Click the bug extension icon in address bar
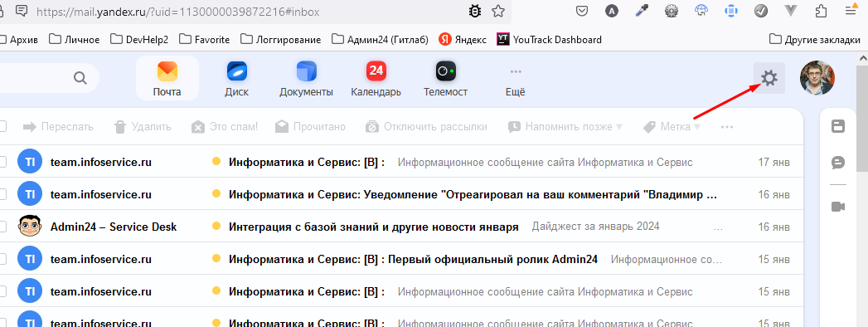Viewport: 868px width, 327px height. pos(474,11)
